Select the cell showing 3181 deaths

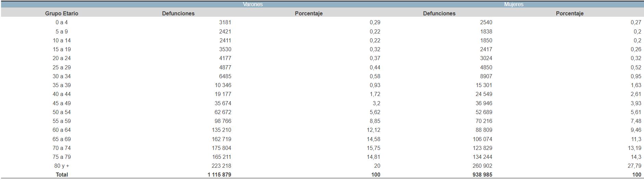coord(225,22)
